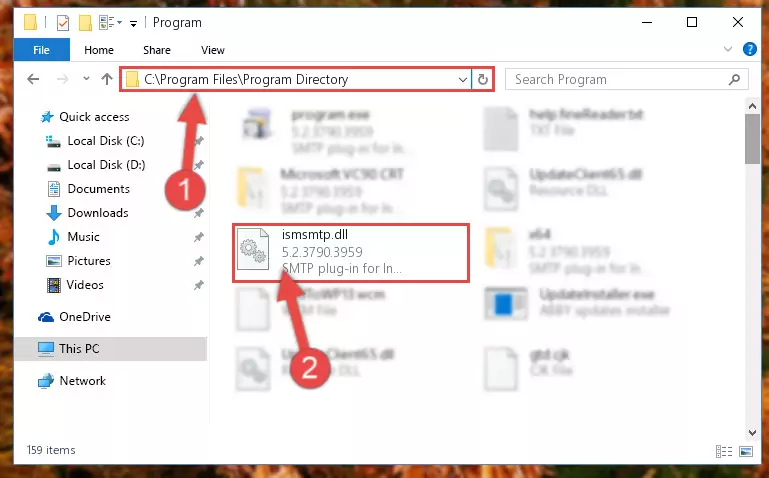Click the Properties checkmark icon in title bar

tap(63, 23)
